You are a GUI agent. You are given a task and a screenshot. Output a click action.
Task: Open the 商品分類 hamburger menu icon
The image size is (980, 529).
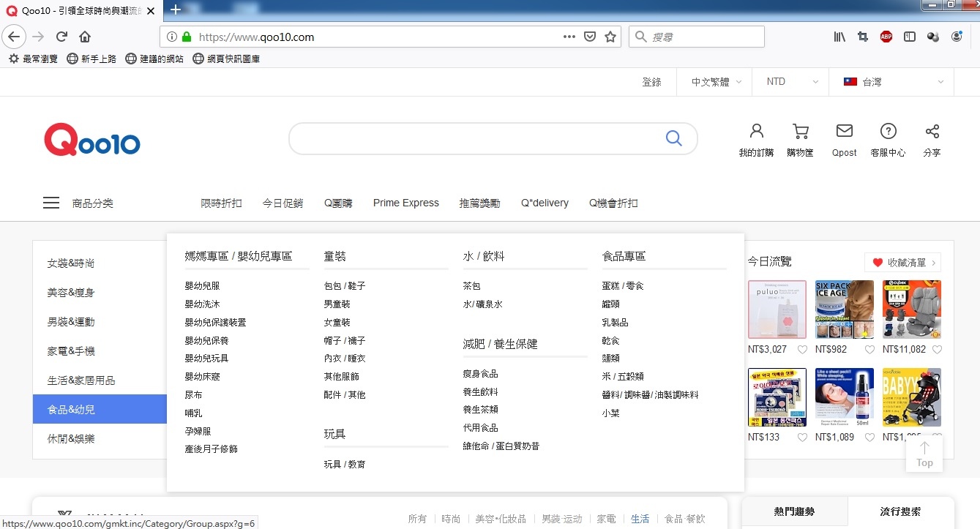tap(51, 203)
